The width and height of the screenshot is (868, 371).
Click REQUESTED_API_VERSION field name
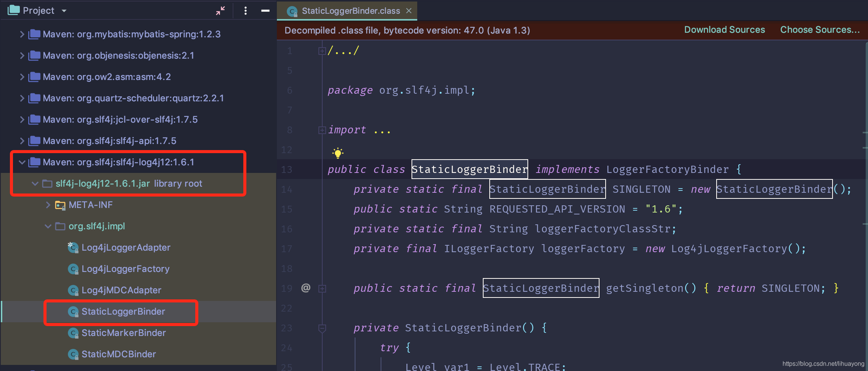point(557,209)
